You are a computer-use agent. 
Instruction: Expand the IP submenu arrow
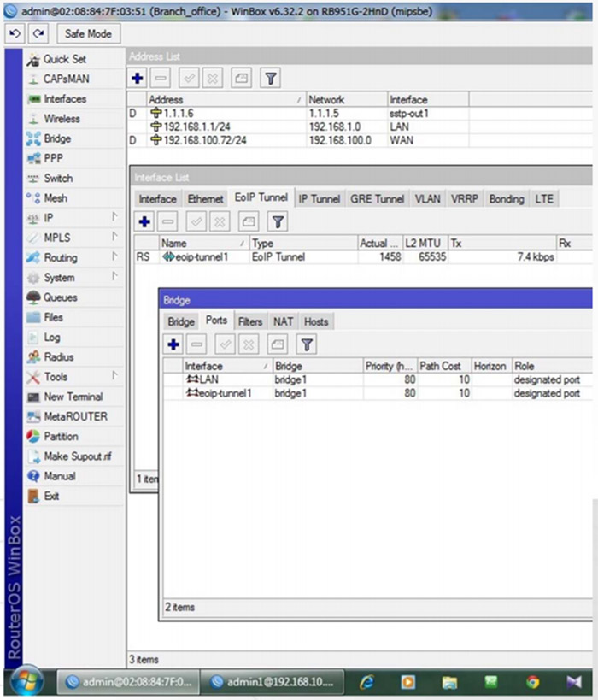tap(114, 217)
